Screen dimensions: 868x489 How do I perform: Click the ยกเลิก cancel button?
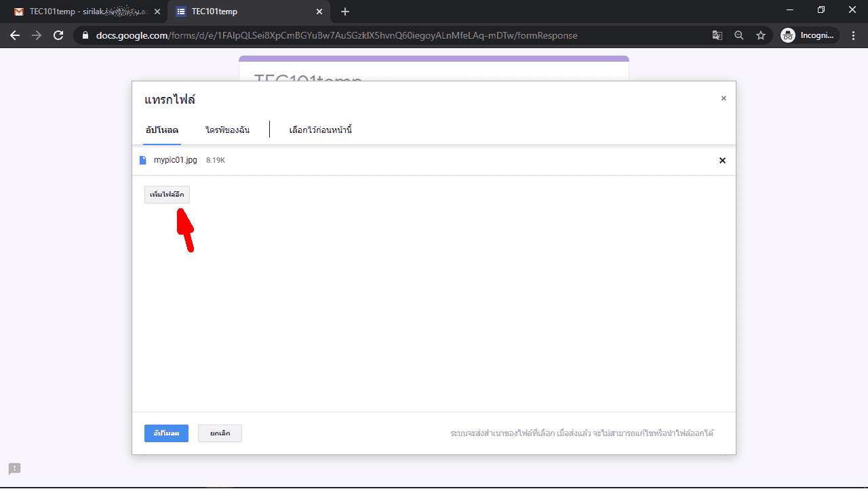220,433
